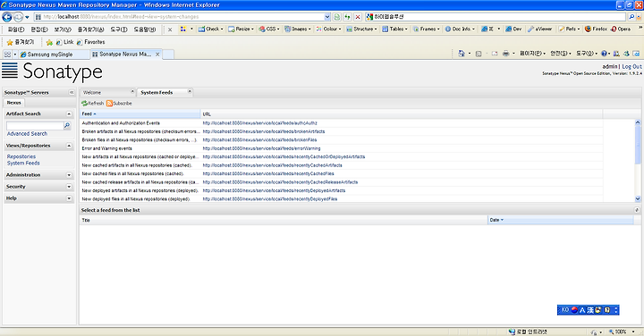Viewport: 644px width, 336px height.
Task: Open the address bar history dropdown arrow
Action: 327,17
